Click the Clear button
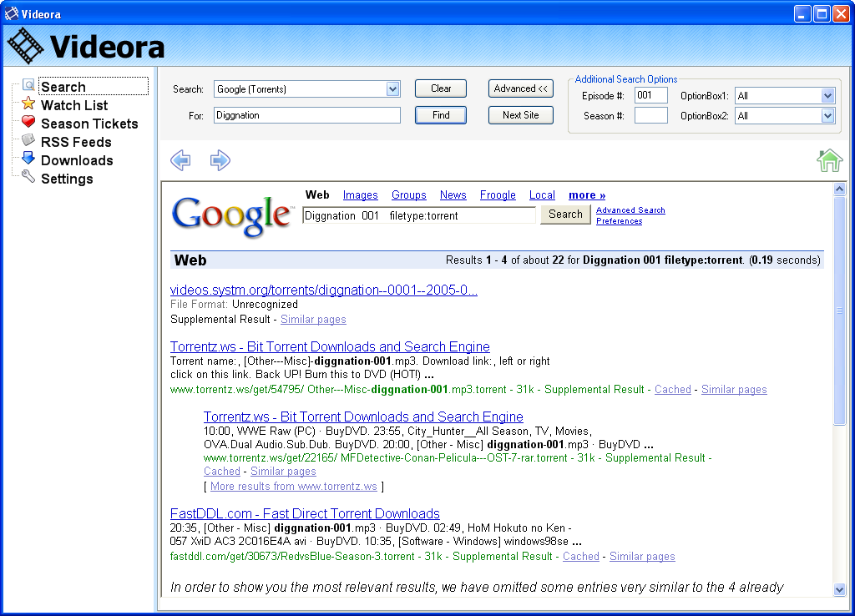Screen dimensions: 855x616 (x=441, y=88)
